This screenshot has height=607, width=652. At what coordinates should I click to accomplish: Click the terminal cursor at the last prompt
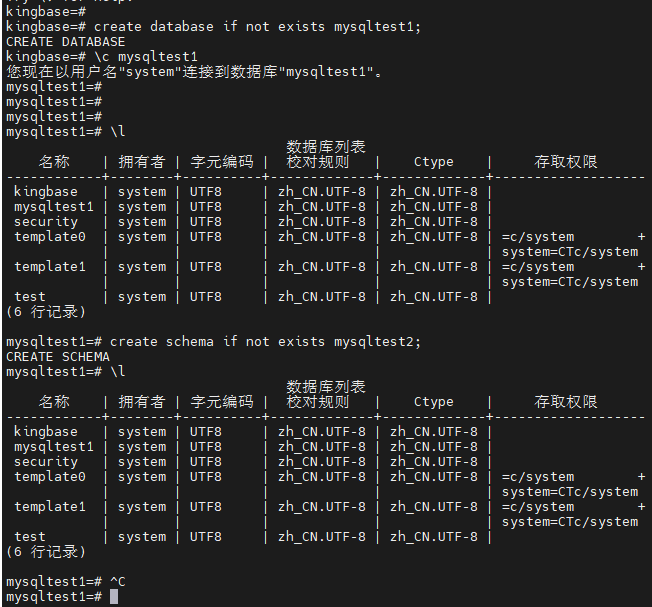click(114, 597)
